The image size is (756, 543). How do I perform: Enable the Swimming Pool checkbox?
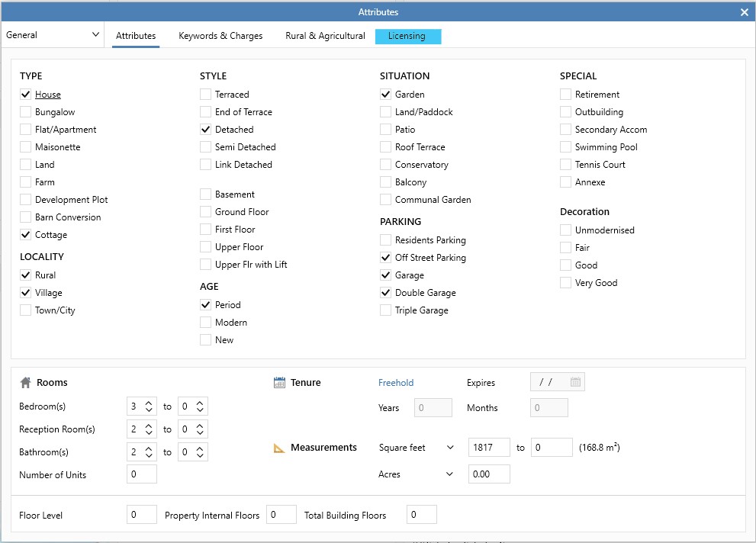pyautogui.click(x=565, y=147)
